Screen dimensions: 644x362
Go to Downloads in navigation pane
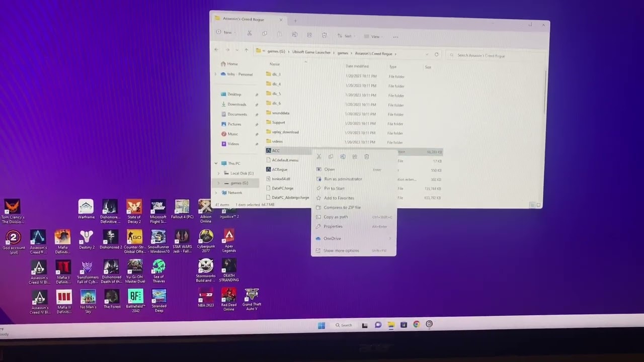[236, 104]
